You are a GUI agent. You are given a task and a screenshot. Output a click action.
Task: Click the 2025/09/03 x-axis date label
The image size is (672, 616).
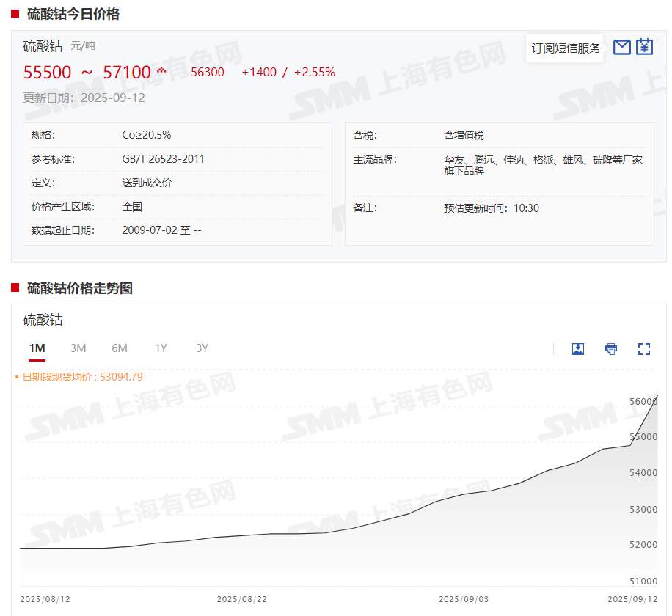(x=464, y=599)
